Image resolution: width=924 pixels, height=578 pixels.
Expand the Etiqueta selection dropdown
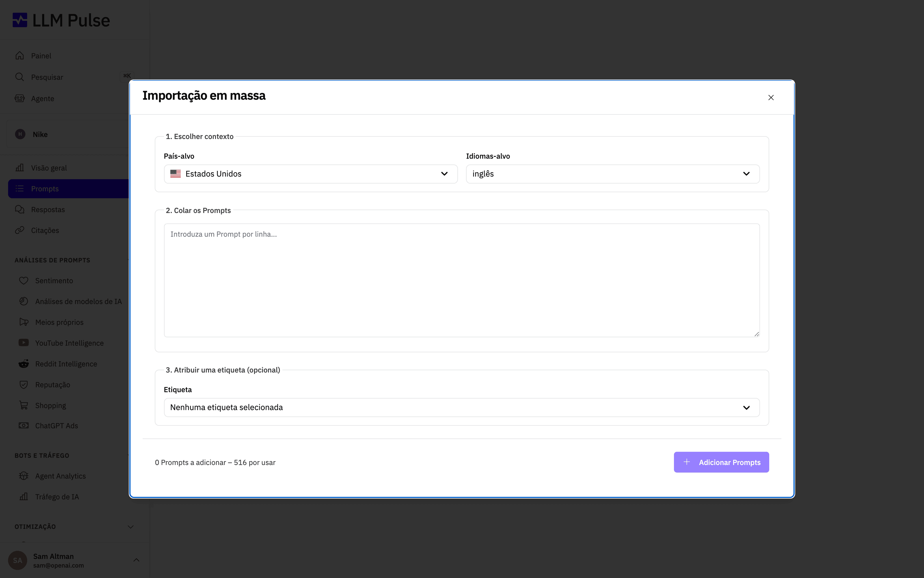[462, 407]
